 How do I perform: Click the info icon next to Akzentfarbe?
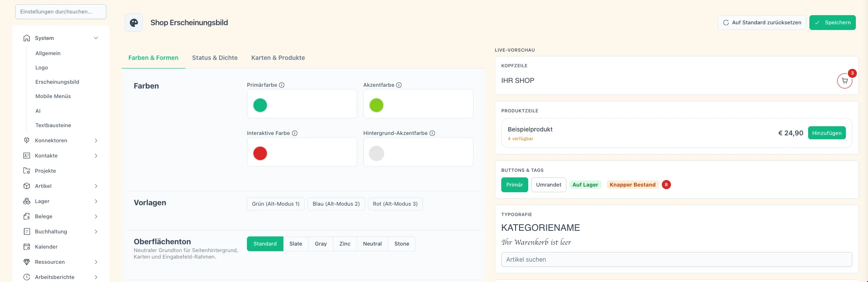click(x=399, y=85)
